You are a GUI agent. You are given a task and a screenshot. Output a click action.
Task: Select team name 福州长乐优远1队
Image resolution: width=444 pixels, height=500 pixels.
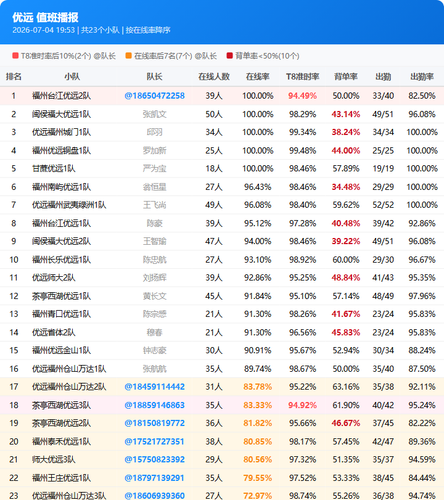point(61,260)
